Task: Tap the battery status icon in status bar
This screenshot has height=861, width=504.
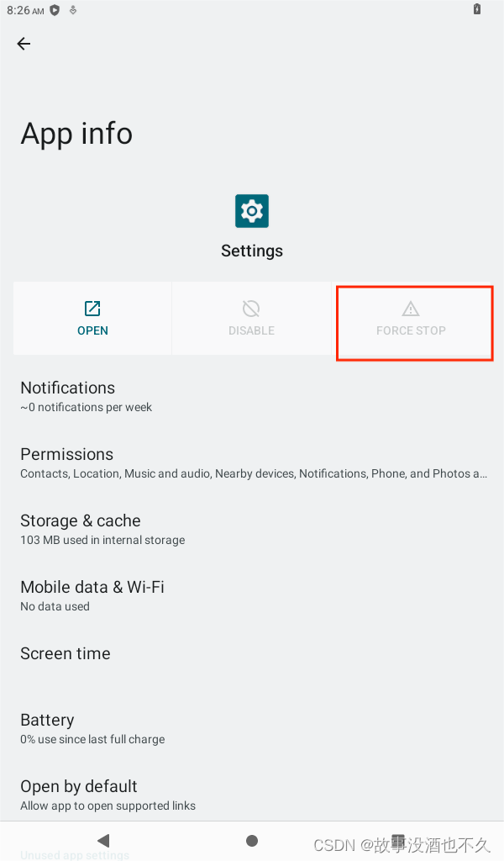Action: pos(476,9)
